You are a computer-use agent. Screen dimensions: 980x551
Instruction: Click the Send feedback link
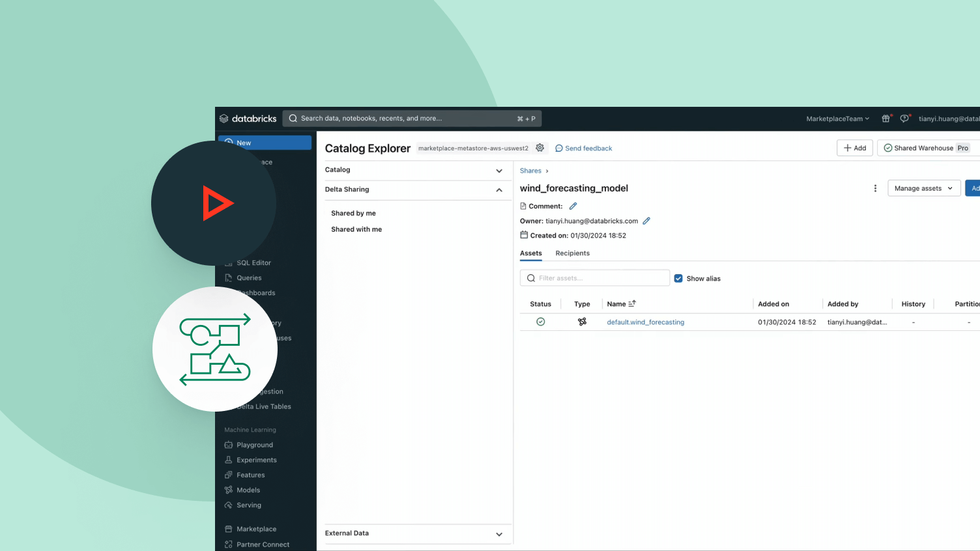[x=584, y=148]
